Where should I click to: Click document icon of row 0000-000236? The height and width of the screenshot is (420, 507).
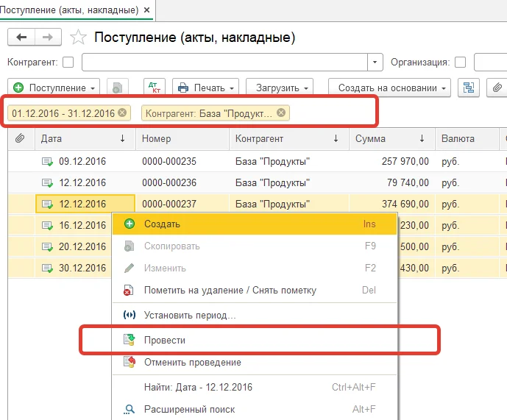[48, 182]
